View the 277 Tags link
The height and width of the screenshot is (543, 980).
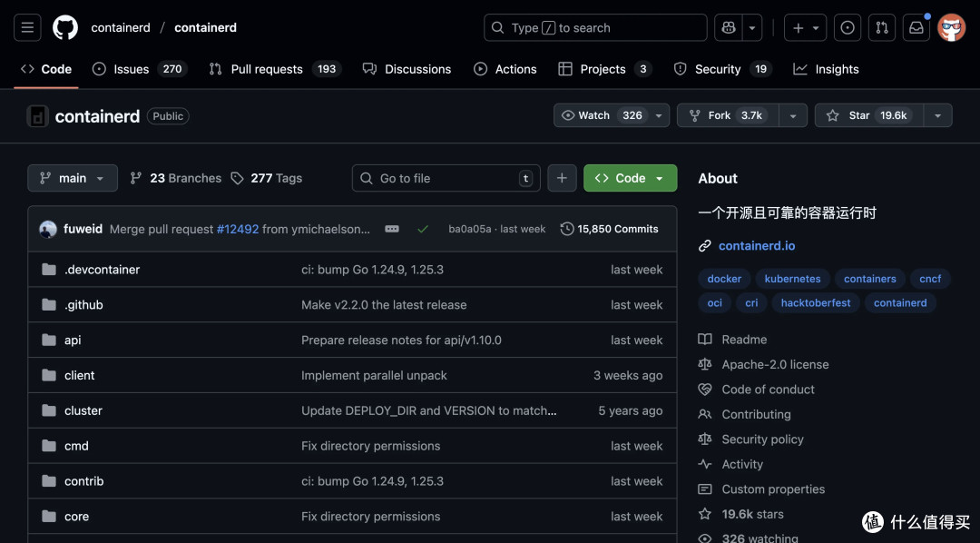266,178
